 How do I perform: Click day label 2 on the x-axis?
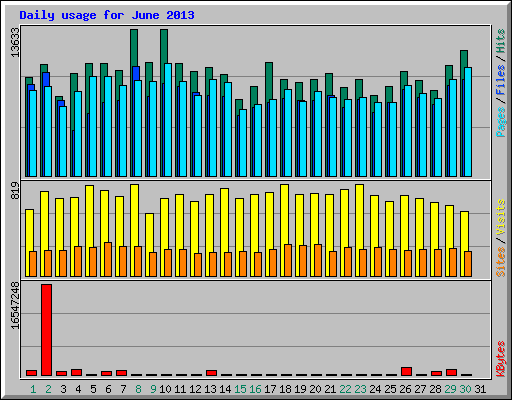pyautogui.click(x=48, y=389)
